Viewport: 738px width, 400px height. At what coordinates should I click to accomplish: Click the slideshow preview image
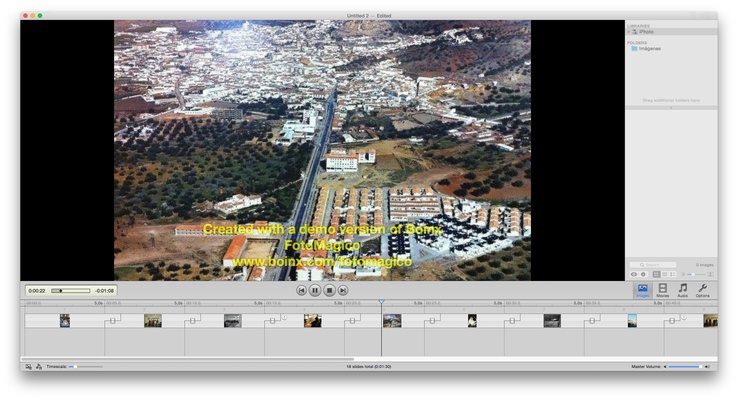point(322,150)
